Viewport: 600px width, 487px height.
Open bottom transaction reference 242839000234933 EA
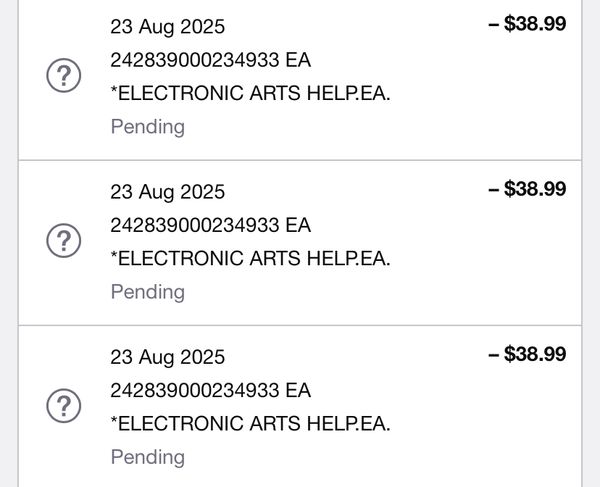[x=210, y=391]
